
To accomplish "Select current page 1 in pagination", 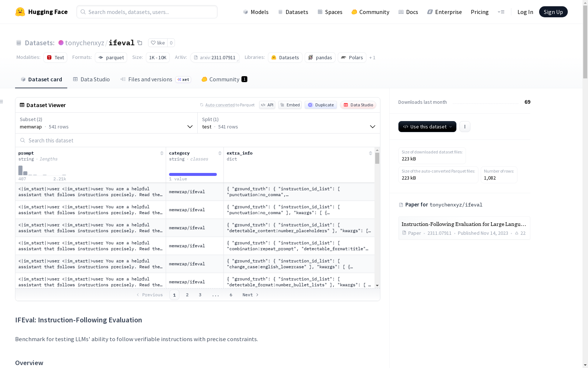I will (174, 295).
